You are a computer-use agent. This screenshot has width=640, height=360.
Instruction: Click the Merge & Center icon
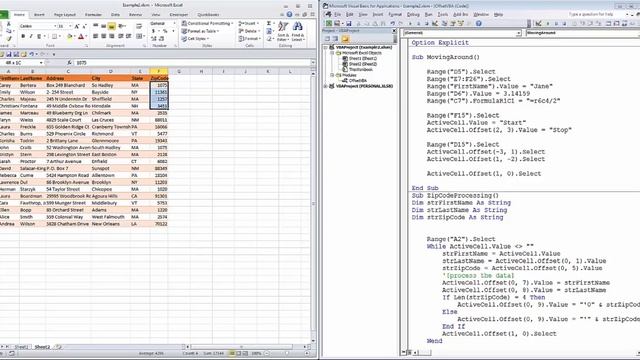point(139,36)
